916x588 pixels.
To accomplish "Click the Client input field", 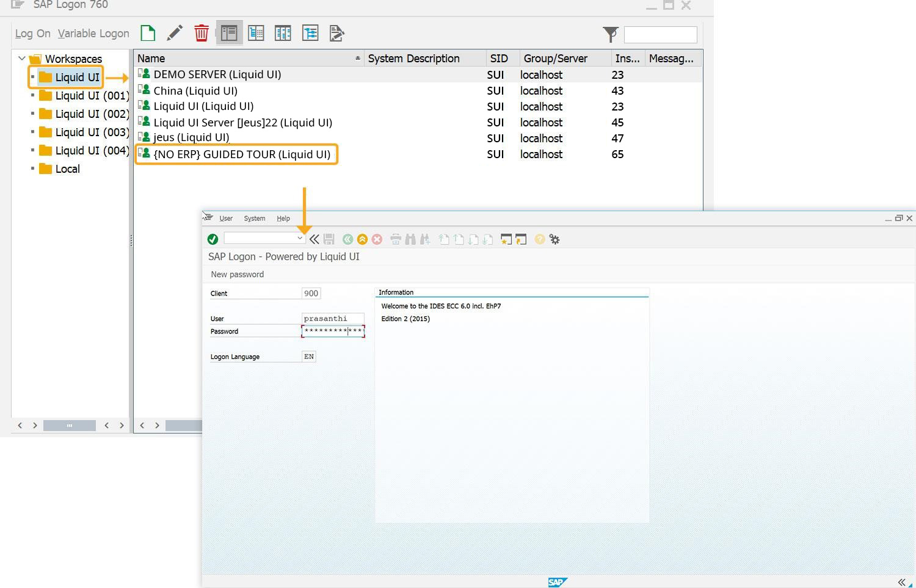I will pos(311,293).
